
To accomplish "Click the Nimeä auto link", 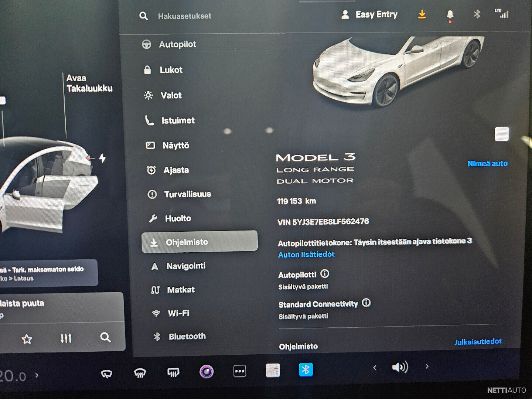I will point(487,163).
